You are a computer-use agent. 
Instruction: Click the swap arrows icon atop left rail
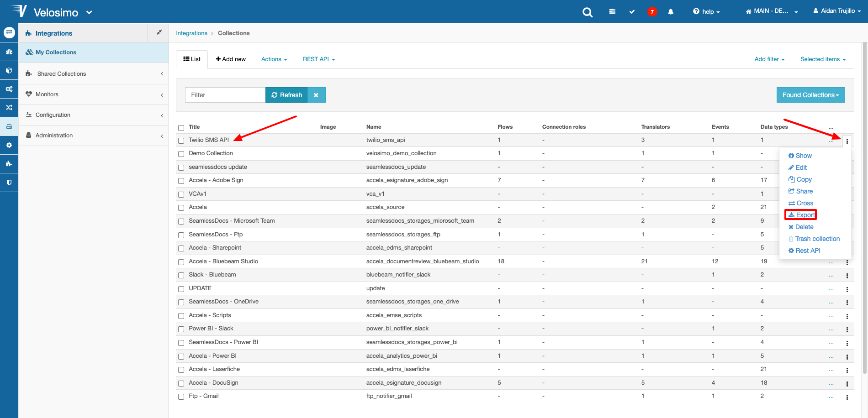pyautogui.click(x=9, y=33)
